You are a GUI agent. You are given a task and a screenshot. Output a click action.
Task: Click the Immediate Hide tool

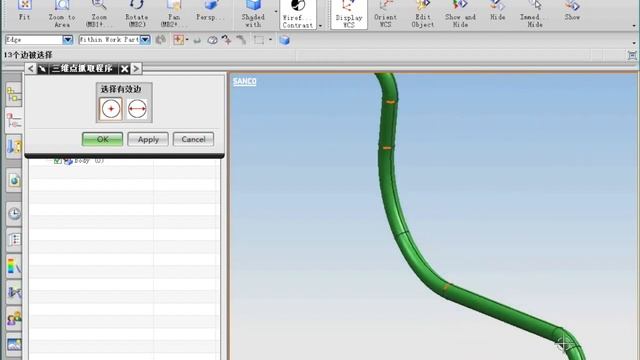535,13
